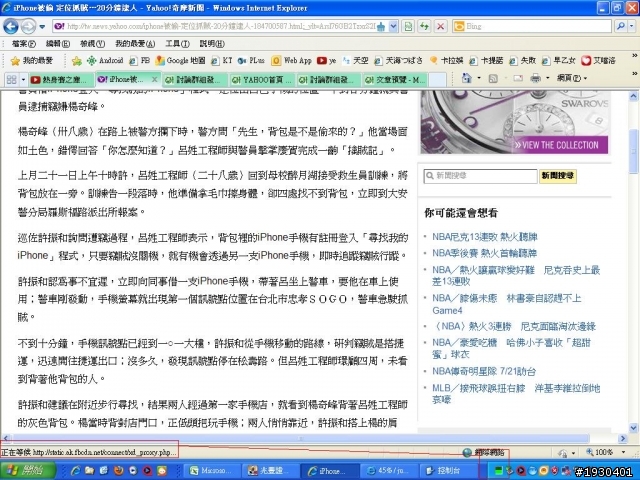
Task: Switch to the Microso... taskbar window
Action: tap(212, 471)
